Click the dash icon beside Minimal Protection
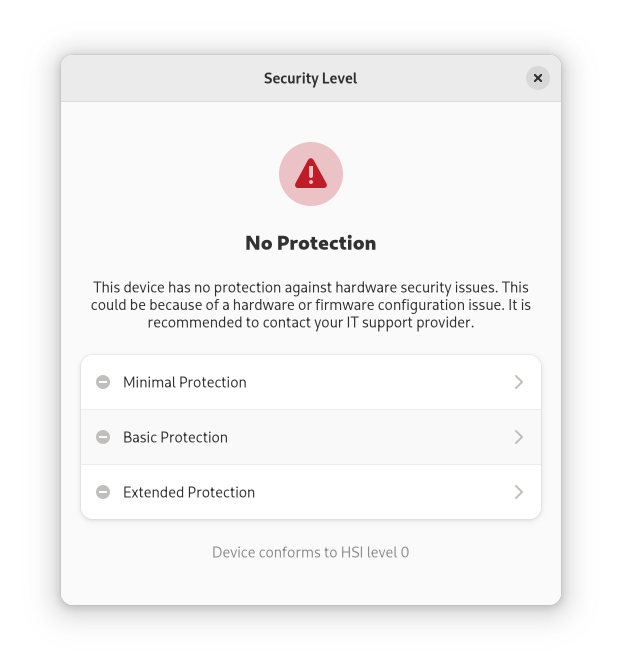 [x=103, y=382]
